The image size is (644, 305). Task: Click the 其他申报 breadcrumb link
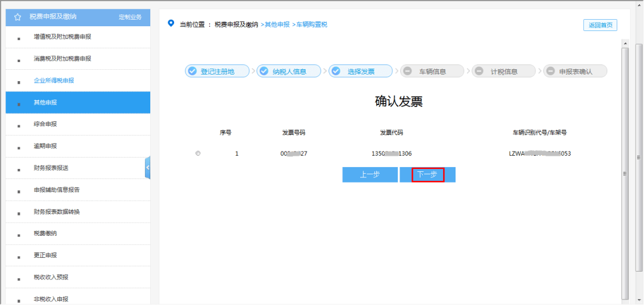[x=277, y=24]
